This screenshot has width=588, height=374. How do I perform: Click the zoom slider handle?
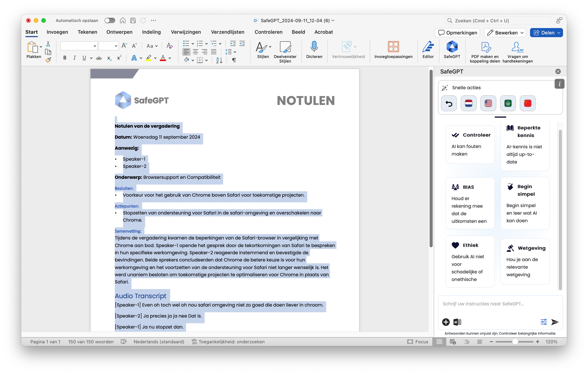(515, 342)
